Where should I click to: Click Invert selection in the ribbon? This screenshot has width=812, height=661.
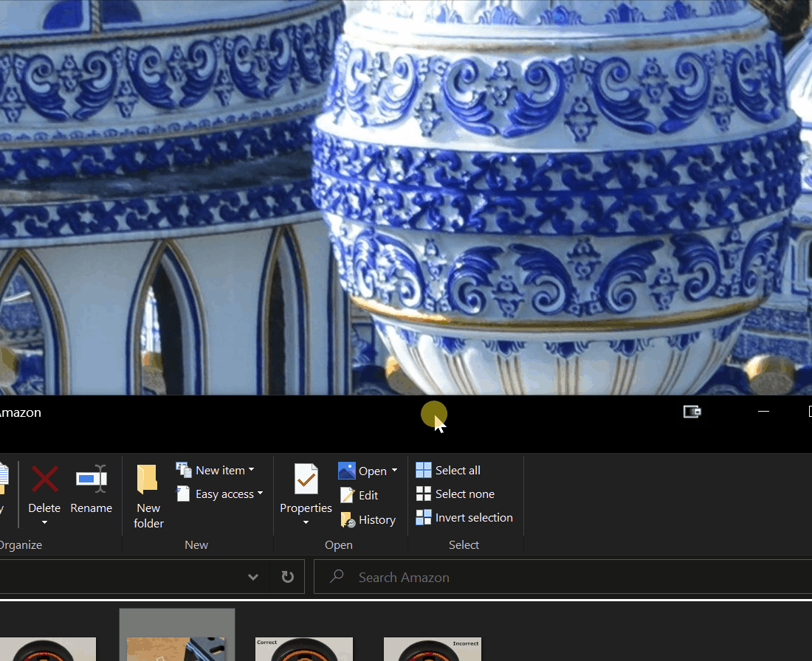pos(464,518)
